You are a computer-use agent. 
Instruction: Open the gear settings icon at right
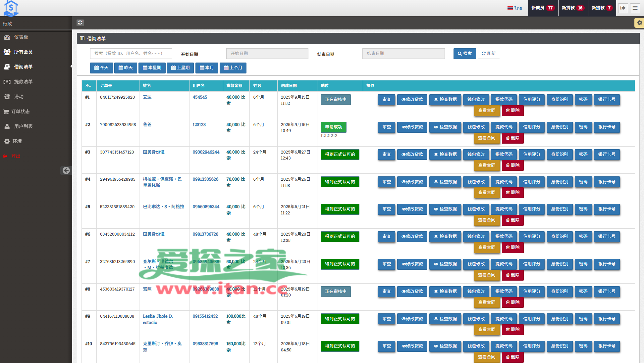[x=639, y=23]
